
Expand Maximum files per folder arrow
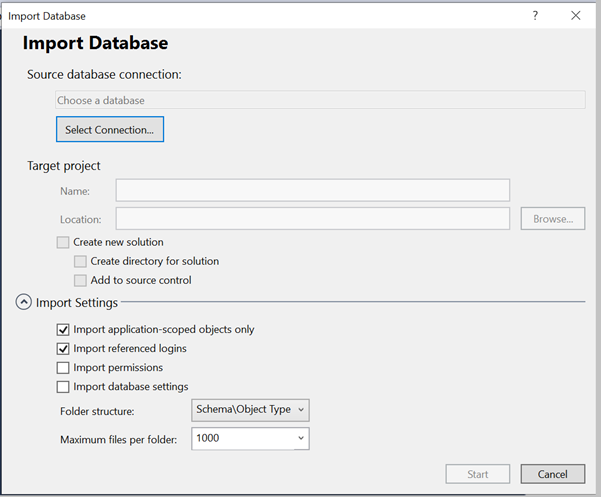tap(301, 439)
